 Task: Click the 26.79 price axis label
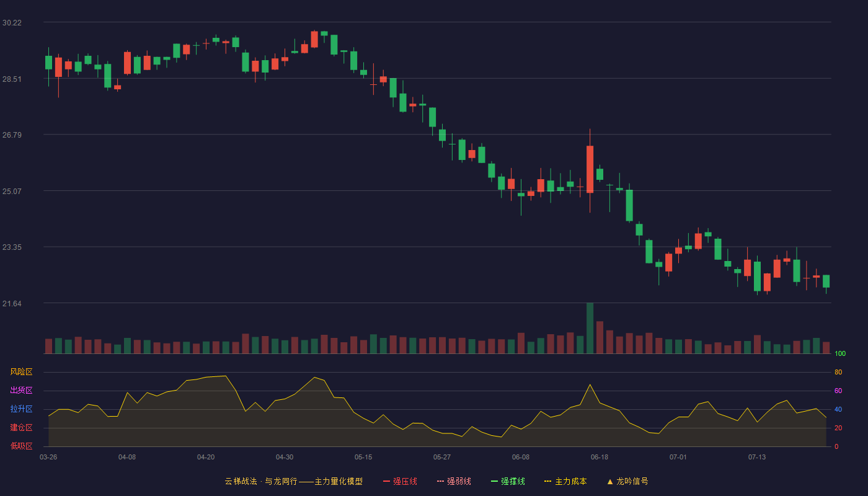(x=12, y=135)
